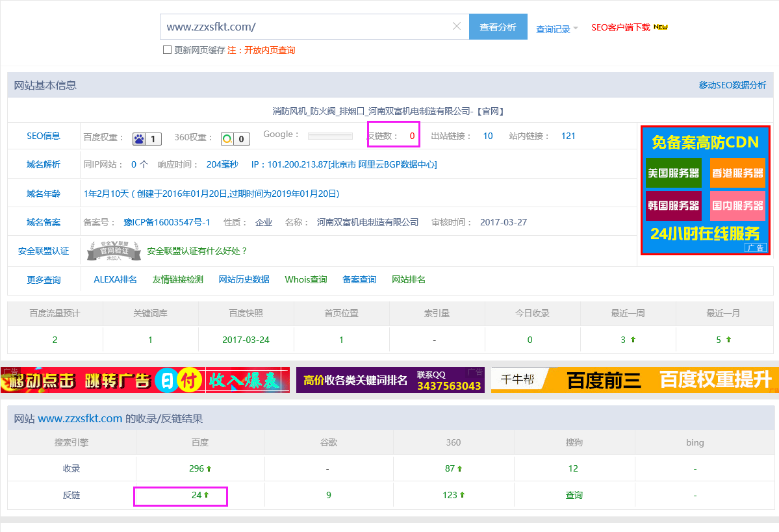Viewport: 779px width, 532px height.
Task: Open 友情链接检测 link
Action: [x=177, y=279]
